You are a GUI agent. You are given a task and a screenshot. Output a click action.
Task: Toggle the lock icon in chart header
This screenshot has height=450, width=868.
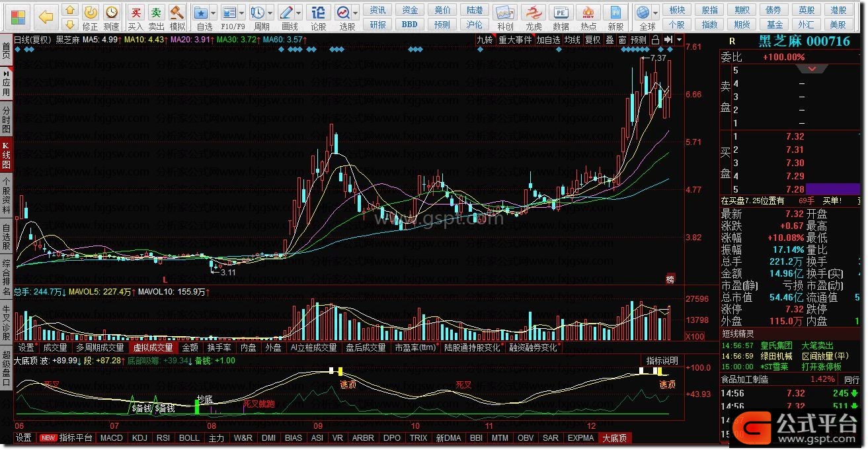click(655, 40)
